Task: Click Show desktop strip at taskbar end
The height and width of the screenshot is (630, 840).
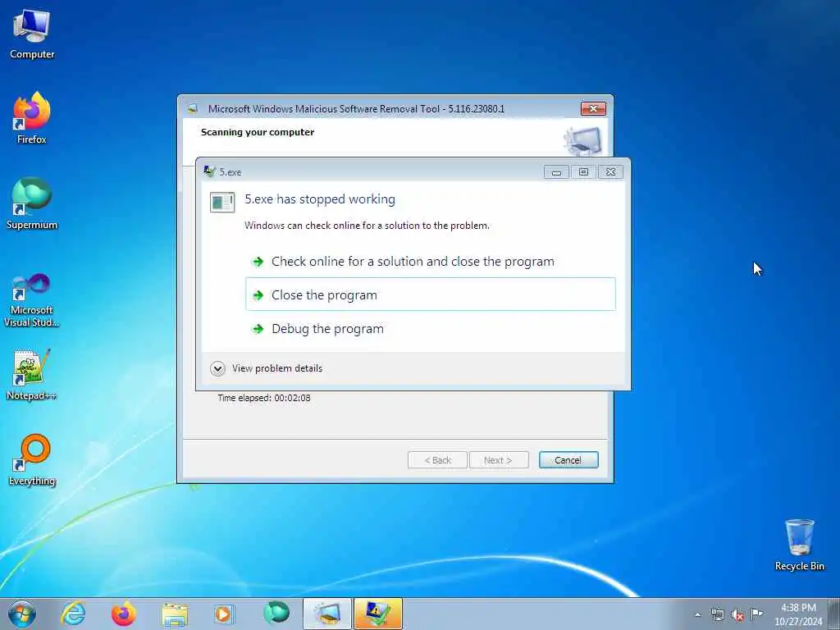Action: [x=834, y=614]
